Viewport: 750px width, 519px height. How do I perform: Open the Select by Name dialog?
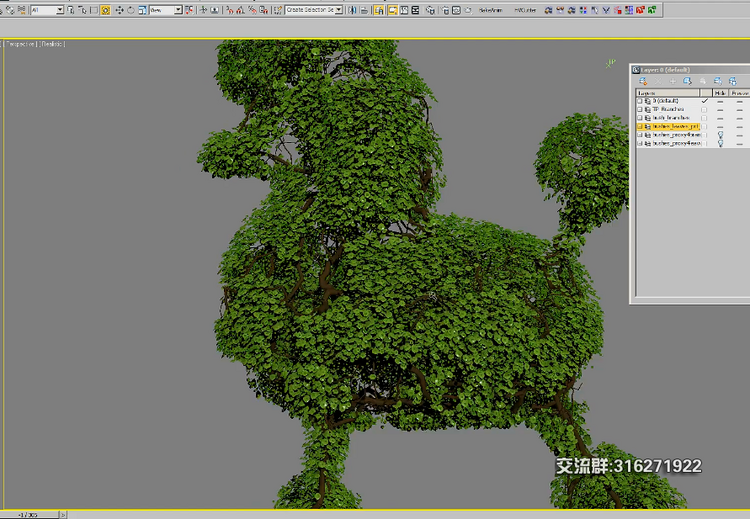[82, 10]
